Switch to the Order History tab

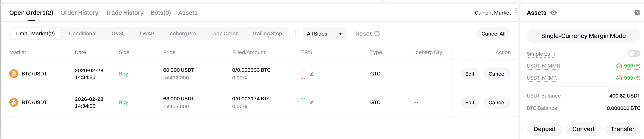click(x=79, y=13)
